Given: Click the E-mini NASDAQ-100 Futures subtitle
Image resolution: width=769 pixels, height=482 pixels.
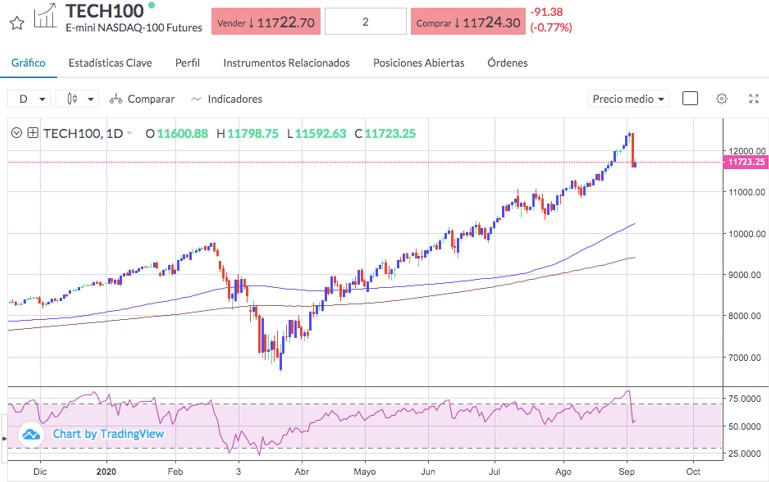Looking at the screenshot, I should 134,28.
